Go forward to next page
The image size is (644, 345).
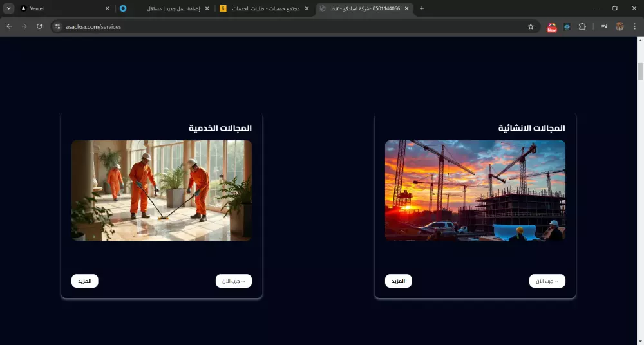[24, 26]
